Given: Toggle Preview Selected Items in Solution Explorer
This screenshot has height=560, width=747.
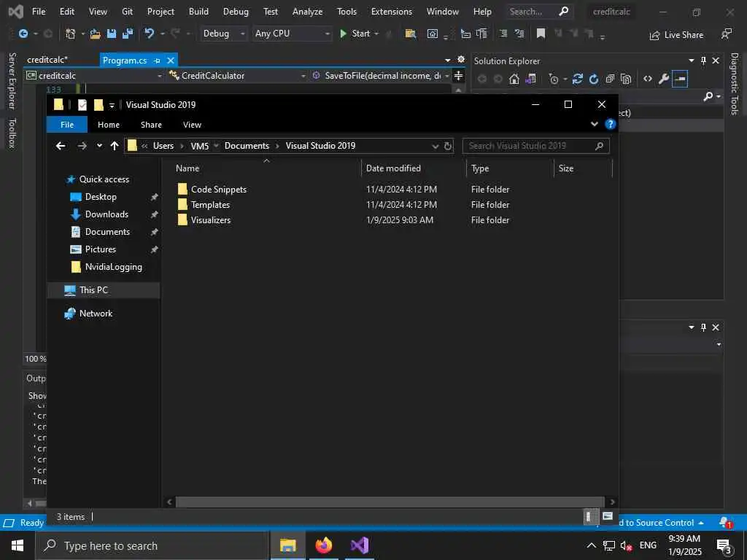Looking at the screenshot, I should pyautogui.click(x=680, y=79).
